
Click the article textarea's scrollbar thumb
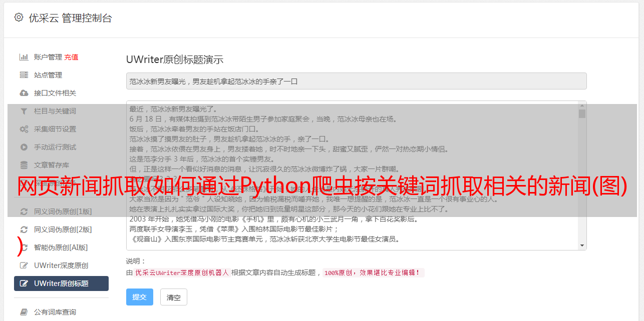tap(582, 113)
